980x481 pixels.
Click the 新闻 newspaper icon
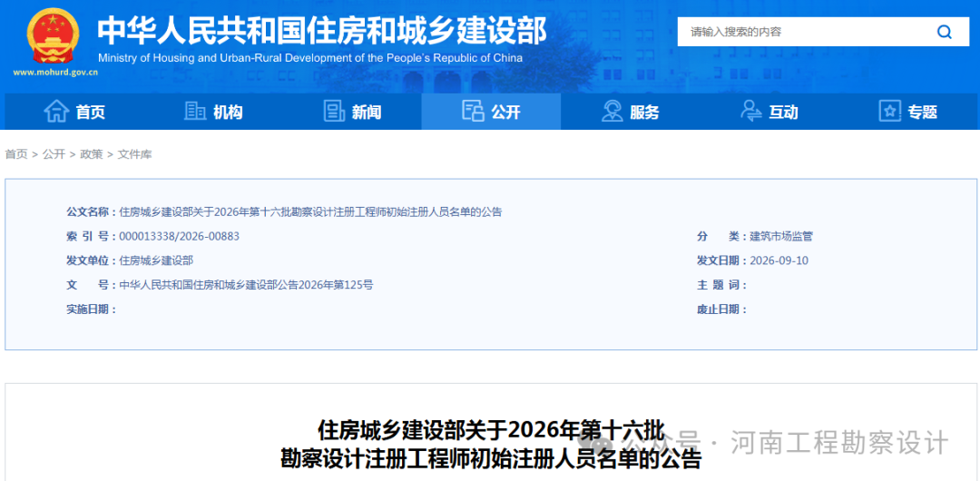pos(334,112)
